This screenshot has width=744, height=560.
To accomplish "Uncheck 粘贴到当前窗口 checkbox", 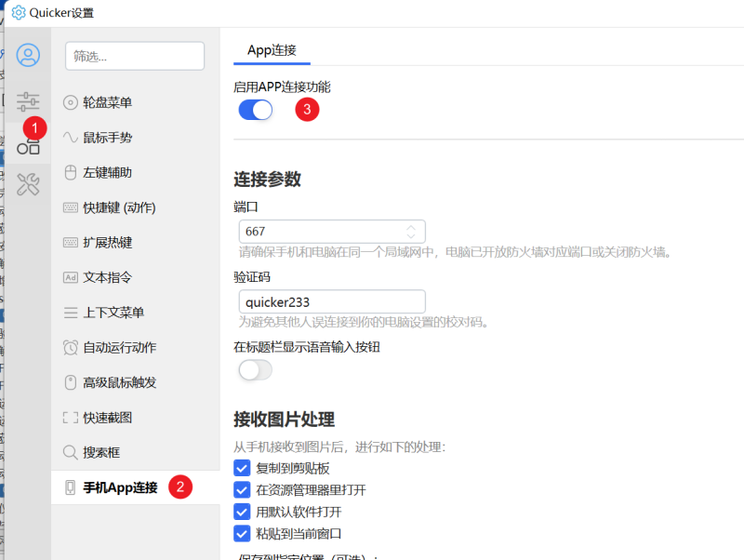I will click(x=242, y=533).
